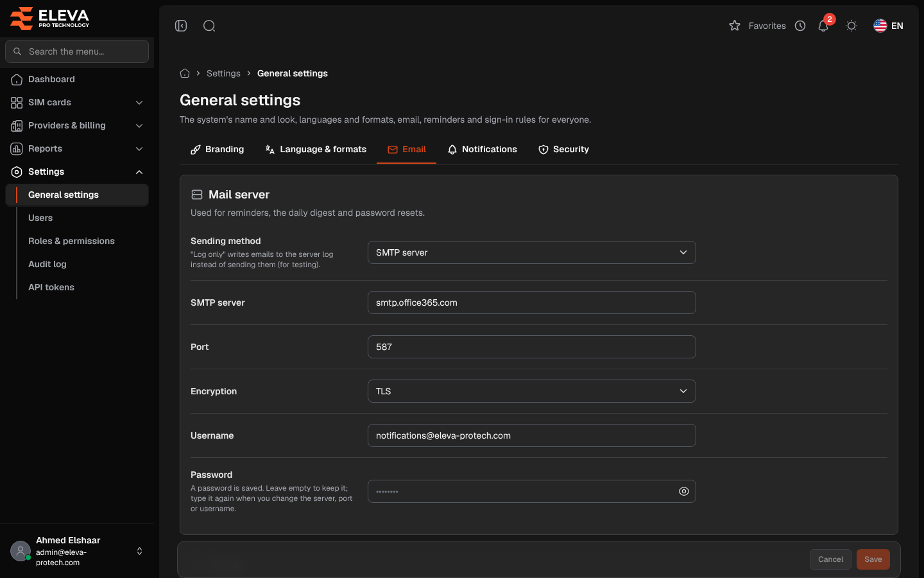Collapse the sidebar panel icon
Image resolution: width=924 pixels, height=578 pixels.
pyautogui.click(x=181, y=26)
